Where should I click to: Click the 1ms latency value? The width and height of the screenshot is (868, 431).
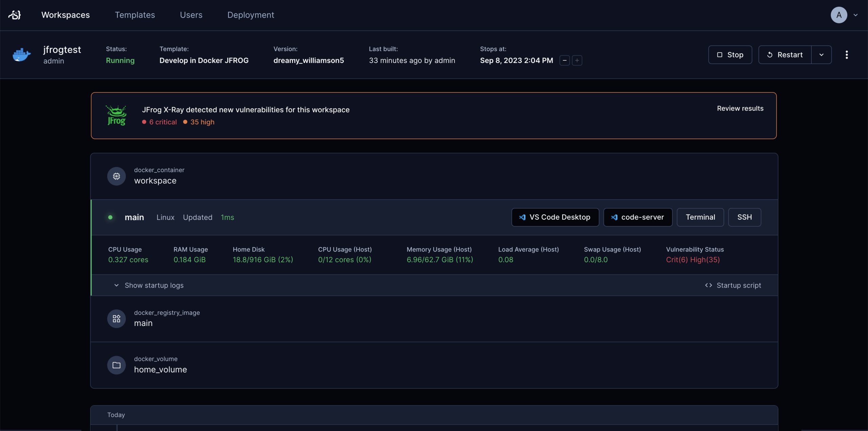click(228, 217)
